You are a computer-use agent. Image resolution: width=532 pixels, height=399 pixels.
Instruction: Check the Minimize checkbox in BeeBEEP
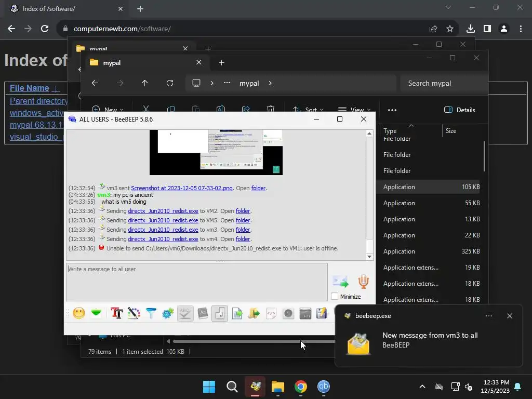pyautogui.click(x=335, y=296)
